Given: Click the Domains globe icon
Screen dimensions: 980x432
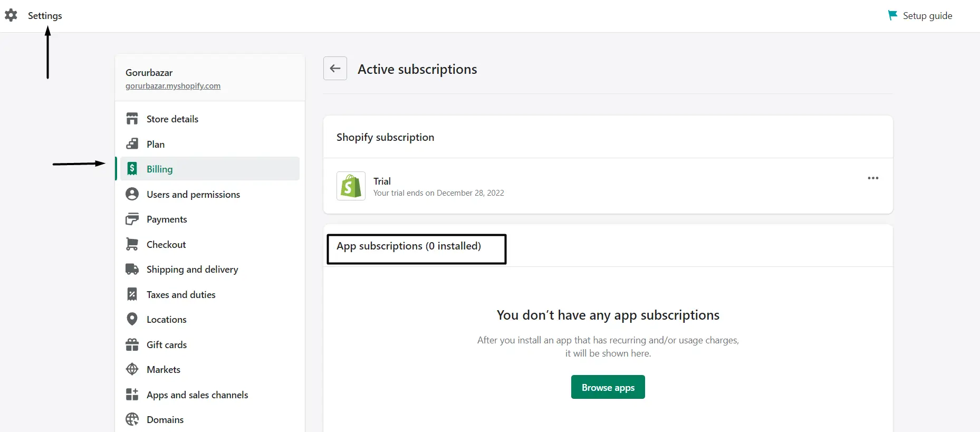Looking at the screenshot, I should point(132,419).
